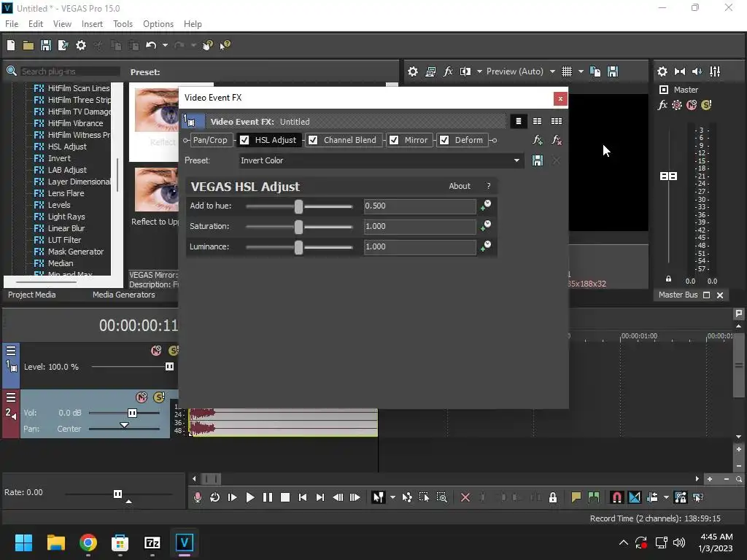The width and height of the screenshot is (747, 560).
Task: Open the plug-in help question mark
Action: (x=488, y=186)
